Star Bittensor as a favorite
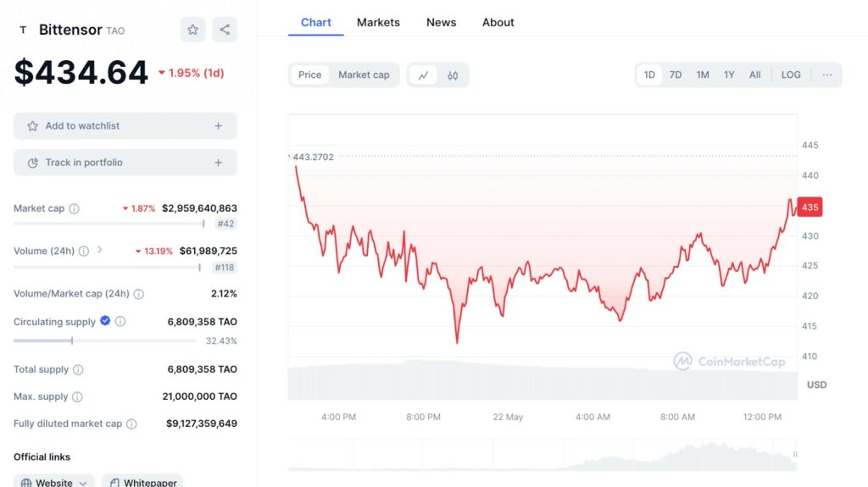Screen dimensions: 868x487 click(192, 30)
